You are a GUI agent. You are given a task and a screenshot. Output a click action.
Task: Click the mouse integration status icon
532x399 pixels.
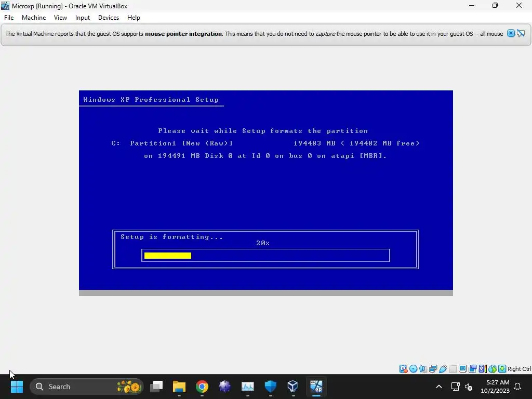pyautogui.click(x=493, y=369)
